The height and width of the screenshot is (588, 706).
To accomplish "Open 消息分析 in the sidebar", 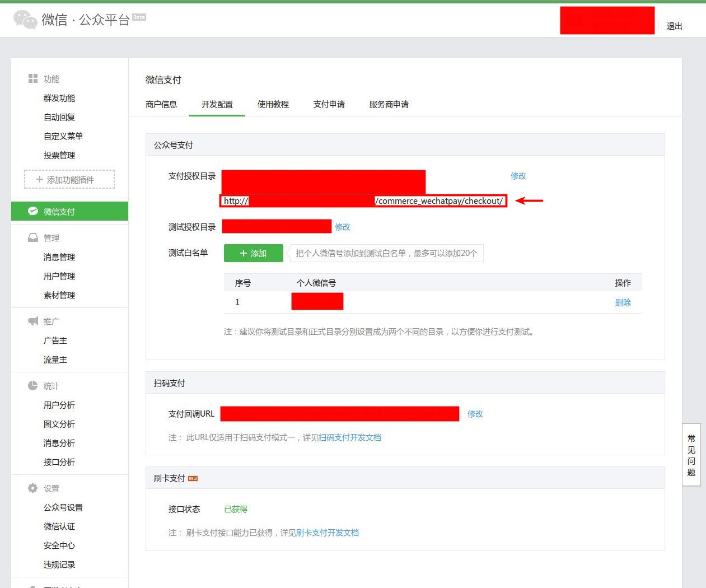I will (x=59, y=443).
